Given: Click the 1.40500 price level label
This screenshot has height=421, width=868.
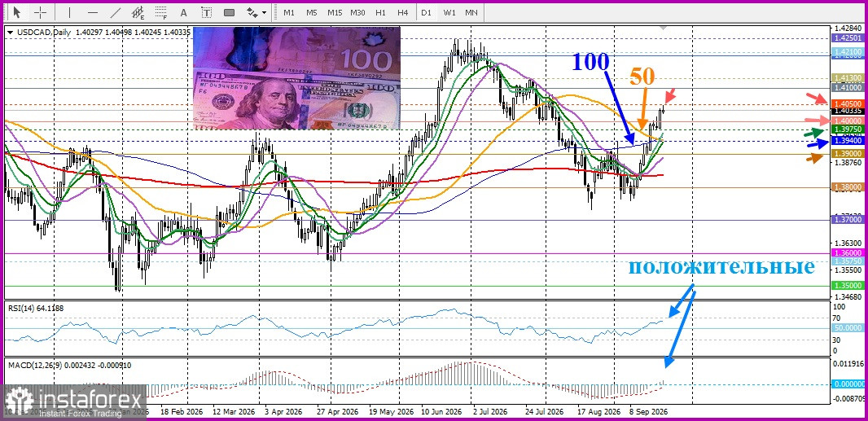Looking at the screenshot, I should (x=847, y=103).
